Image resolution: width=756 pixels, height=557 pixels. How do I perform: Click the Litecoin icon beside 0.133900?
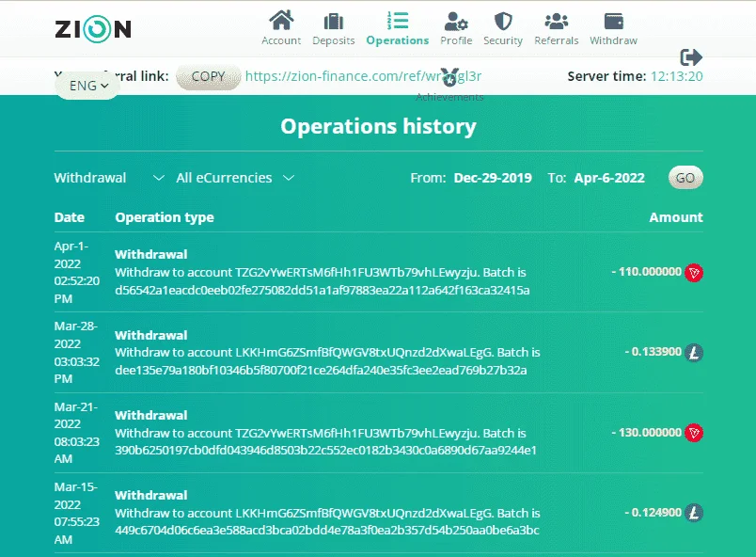coord(694,353)
